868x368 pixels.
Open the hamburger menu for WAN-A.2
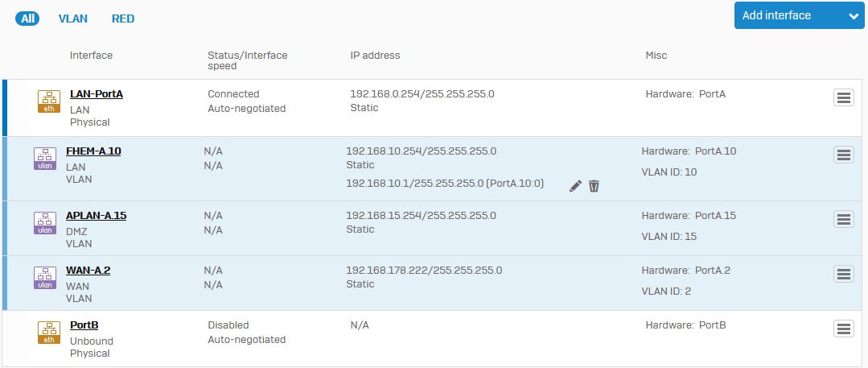point(844,274)
